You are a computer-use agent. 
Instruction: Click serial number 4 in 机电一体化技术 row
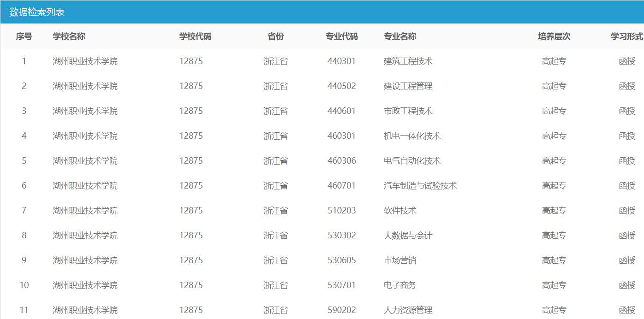pos(24,136)
